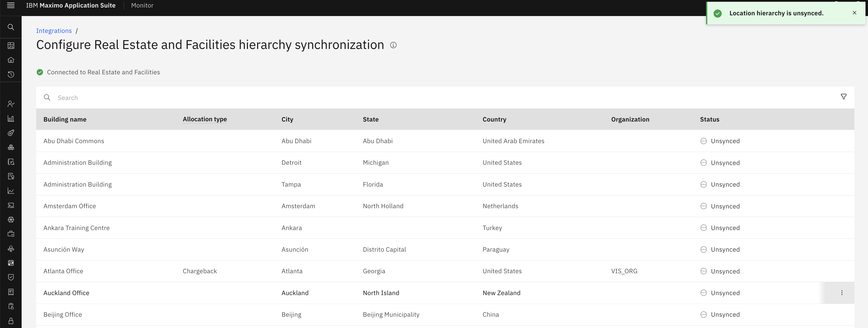Click Chargeback allocation type in Atlanta row

pyautogui.click(x=199, y=271)
